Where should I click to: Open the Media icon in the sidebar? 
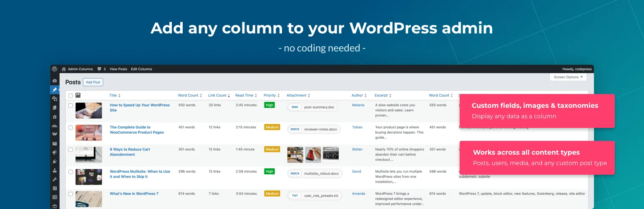tap(55, 99)
